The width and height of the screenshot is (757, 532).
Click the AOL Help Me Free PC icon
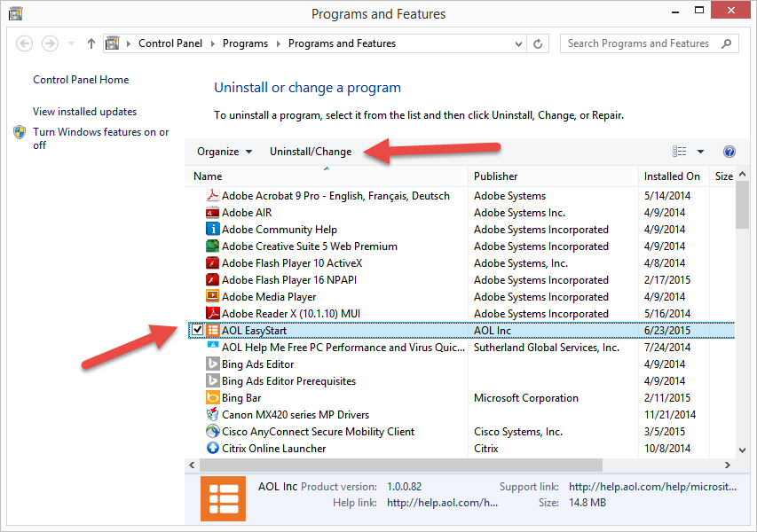212,345
